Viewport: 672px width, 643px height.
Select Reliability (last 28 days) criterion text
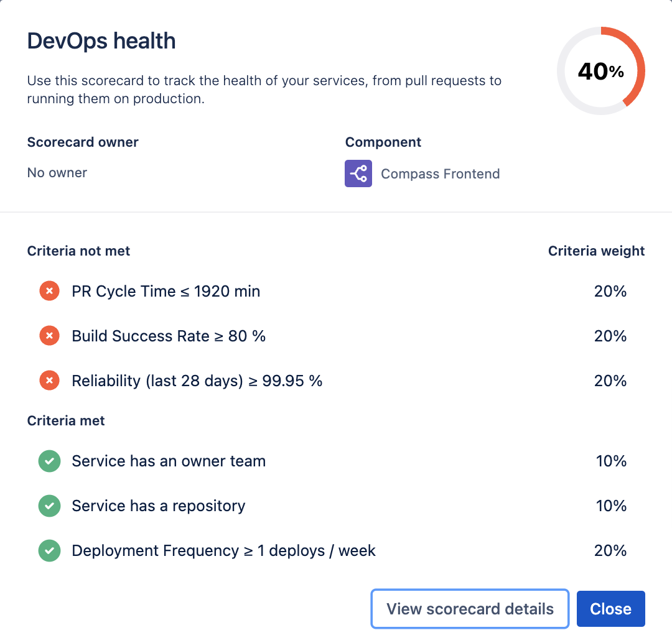(x=197, y=381)
